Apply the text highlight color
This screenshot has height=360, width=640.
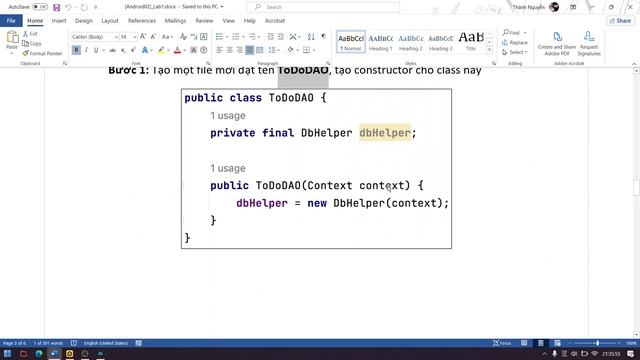161,50
